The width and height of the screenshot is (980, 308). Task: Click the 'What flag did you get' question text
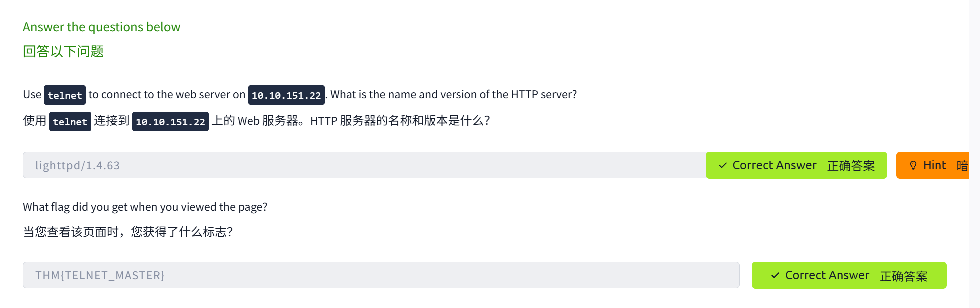tap(145, 207)
